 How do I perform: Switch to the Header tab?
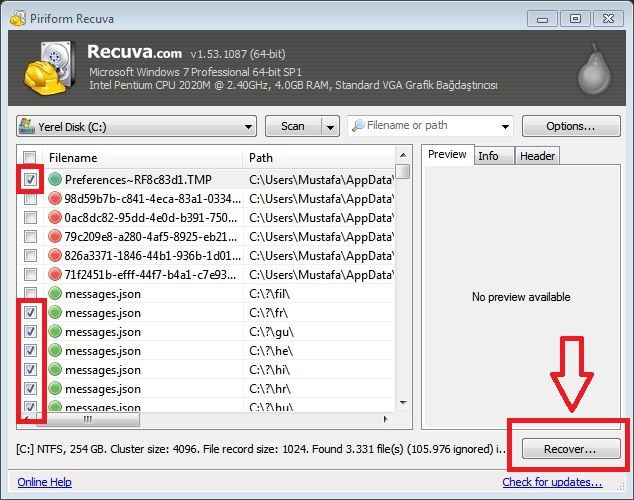[537, 156]
